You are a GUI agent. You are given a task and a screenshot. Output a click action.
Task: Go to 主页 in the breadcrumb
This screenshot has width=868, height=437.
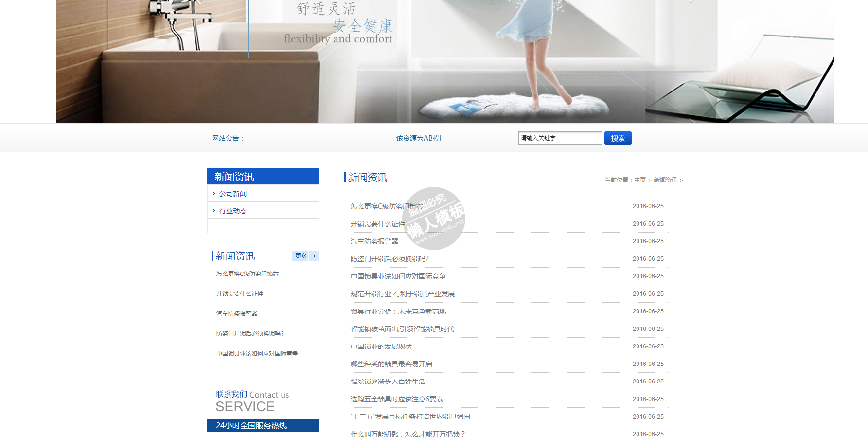pyautogui.click(x=639, y=180)
